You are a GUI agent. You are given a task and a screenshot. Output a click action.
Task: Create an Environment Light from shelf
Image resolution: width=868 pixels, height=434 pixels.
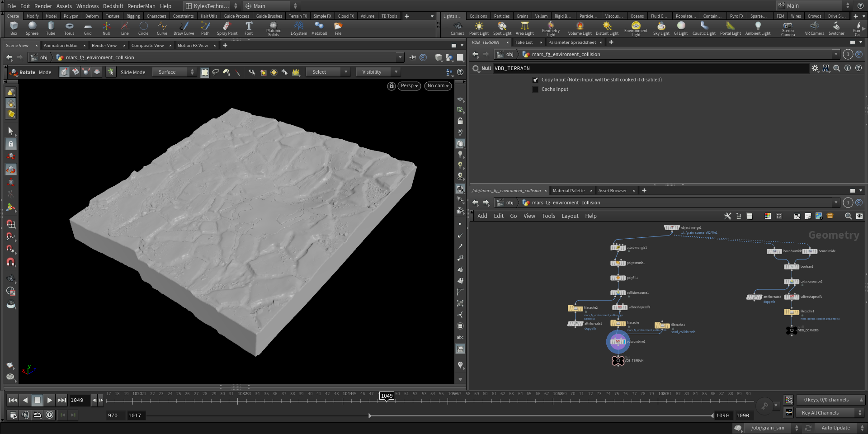[x=636, y=28]
